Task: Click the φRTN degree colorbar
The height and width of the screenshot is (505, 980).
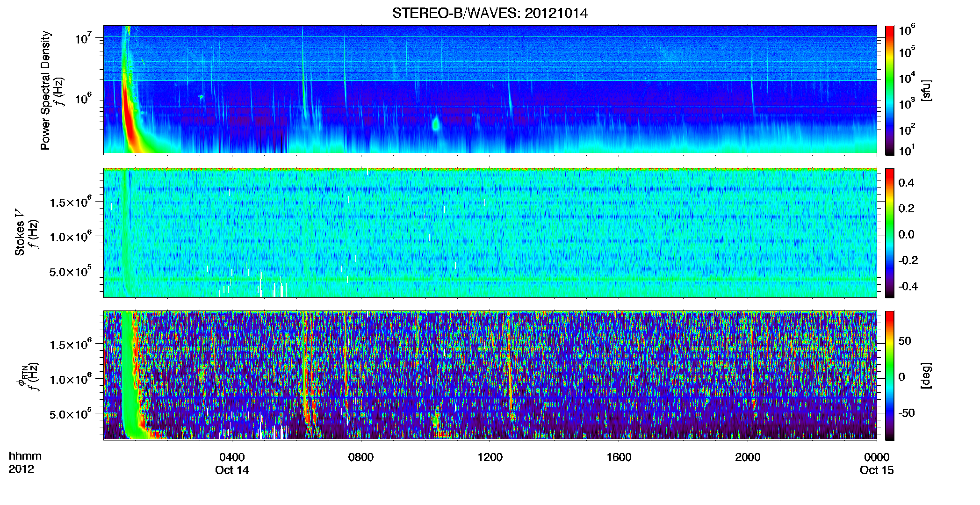Action: (x=890, y=375)
